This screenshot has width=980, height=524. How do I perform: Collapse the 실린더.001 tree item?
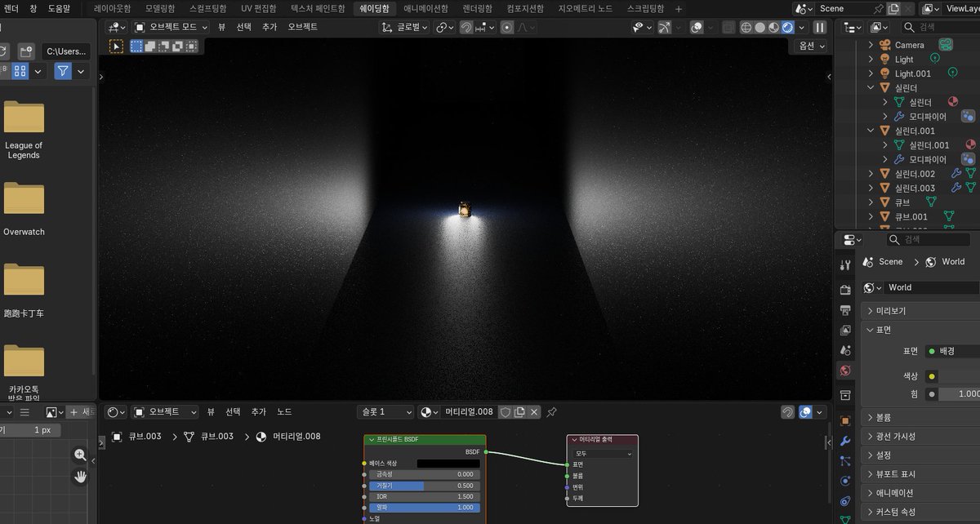pos(871,131)
